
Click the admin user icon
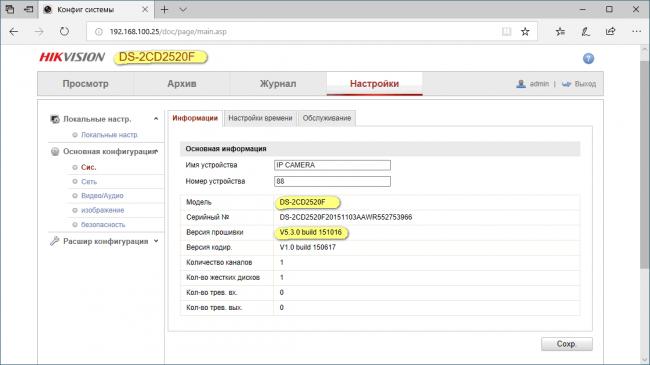[521, 84]
